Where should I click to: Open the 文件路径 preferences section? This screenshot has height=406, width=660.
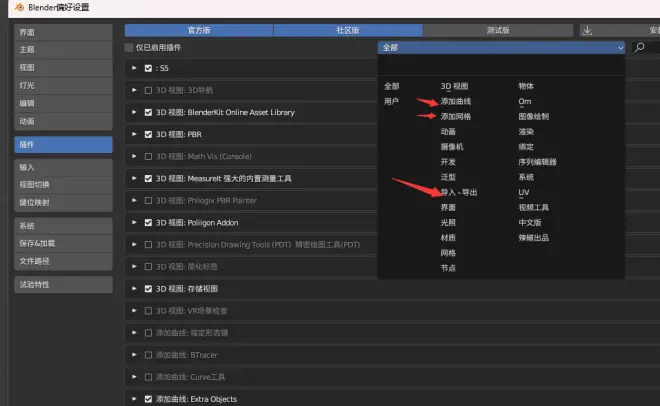pos(64,261)
